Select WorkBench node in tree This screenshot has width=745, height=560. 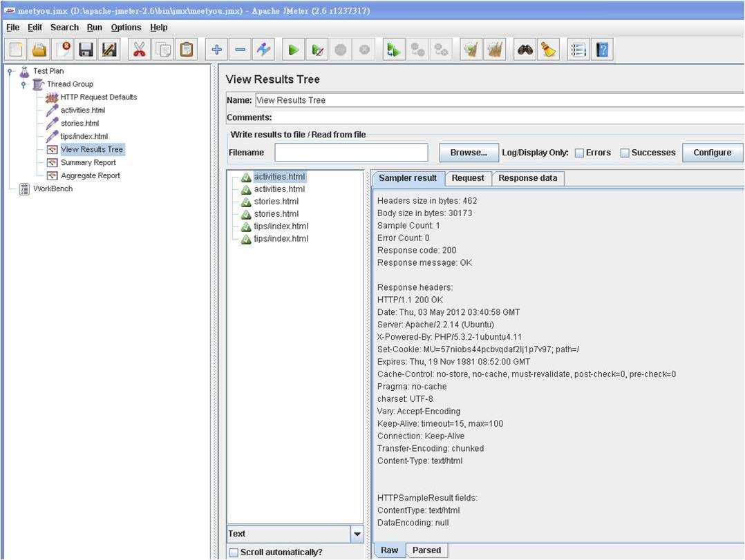click(x=53, y=189)
